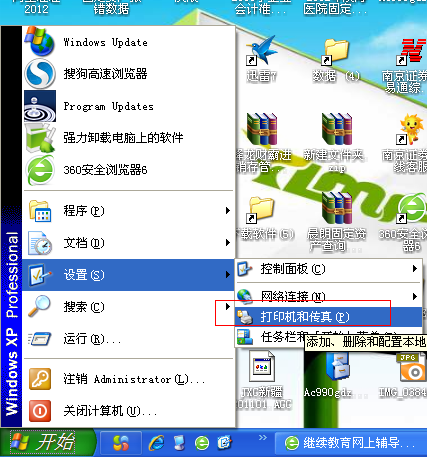This screenshot has height=457, width=427.
Task: Expand the 文档(D) submenu arrow
Action: (x=228, y=242)
